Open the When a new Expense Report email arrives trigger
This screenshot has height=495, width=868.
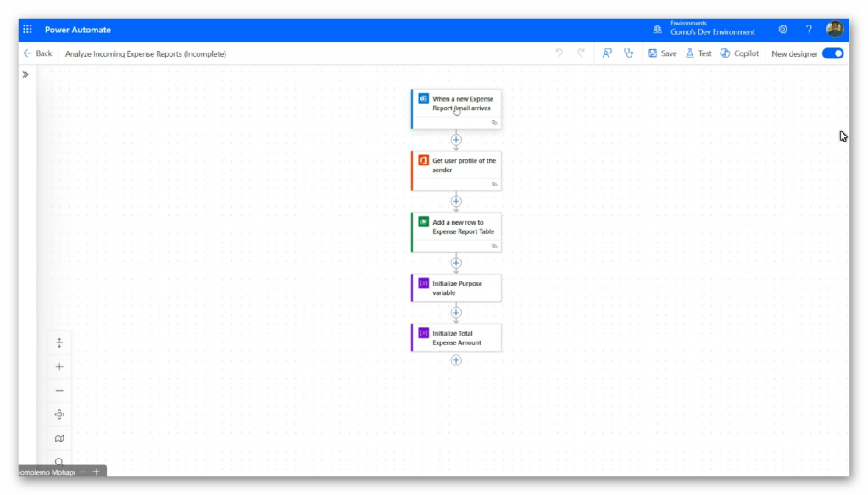(x=457, y=109)
